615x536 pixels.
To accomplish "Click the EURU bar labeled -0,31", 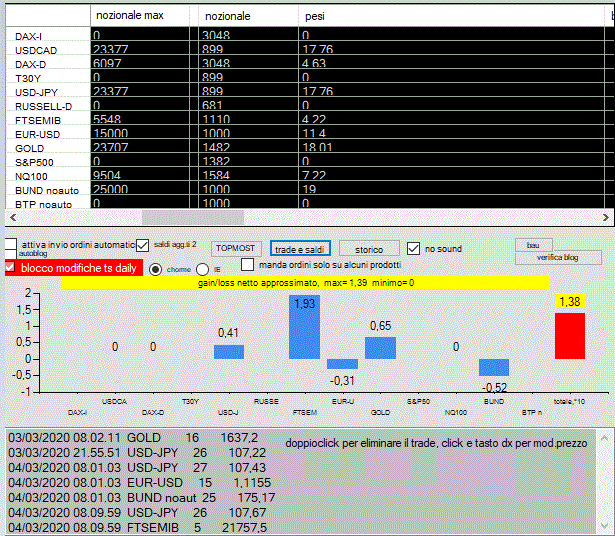I will coord(342,364).
